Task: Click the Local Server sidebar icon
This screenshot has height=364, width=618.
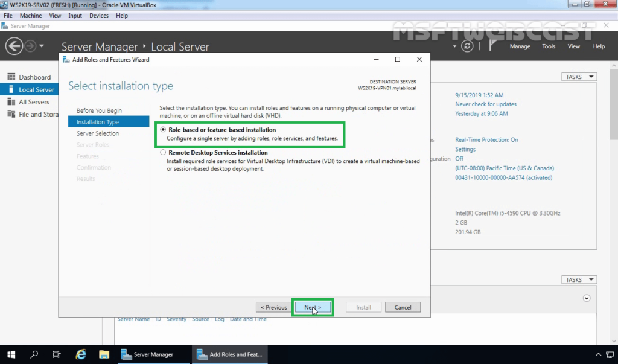Action: tap(11, 89)
